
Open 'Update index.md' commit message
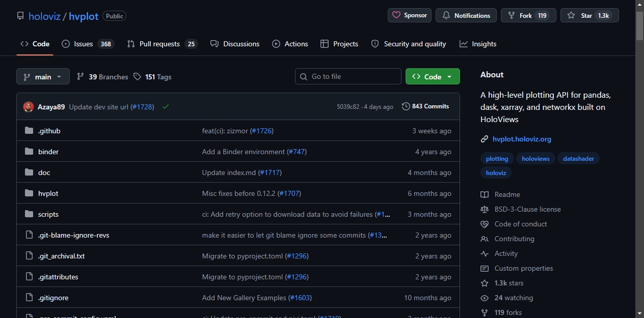[x=229, y=172]
